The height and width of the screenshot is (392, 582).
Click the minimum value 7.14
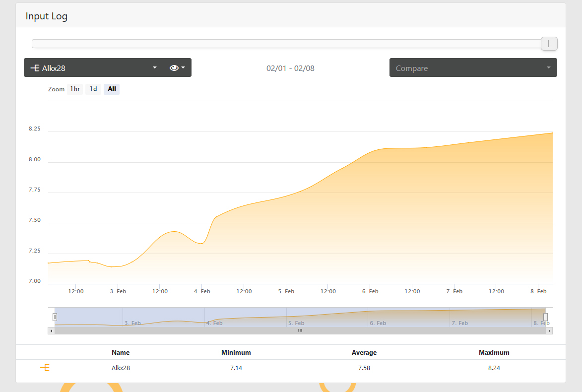[236, 368]
